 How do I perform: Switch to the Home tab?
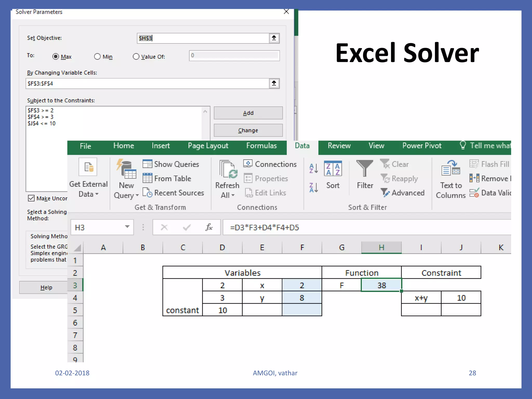[x=124, y=146]
